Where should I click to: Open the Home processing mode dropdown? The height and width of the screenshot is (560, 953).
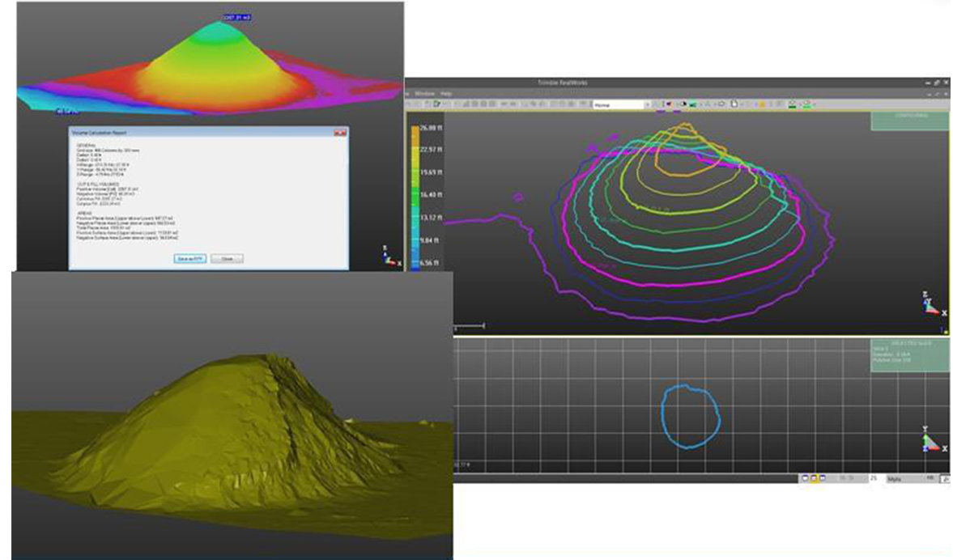click(x=621, y=104)
